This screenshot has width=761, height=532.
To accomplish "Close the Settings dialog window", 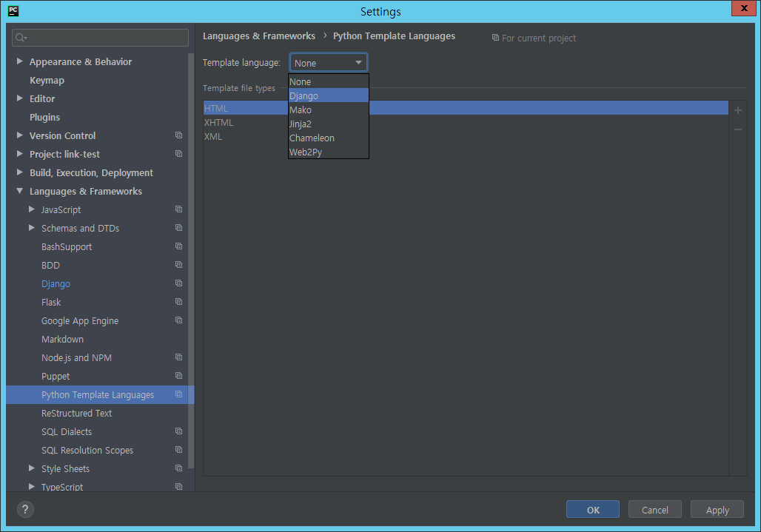I will pyautogui.click(x=743, y=8).
